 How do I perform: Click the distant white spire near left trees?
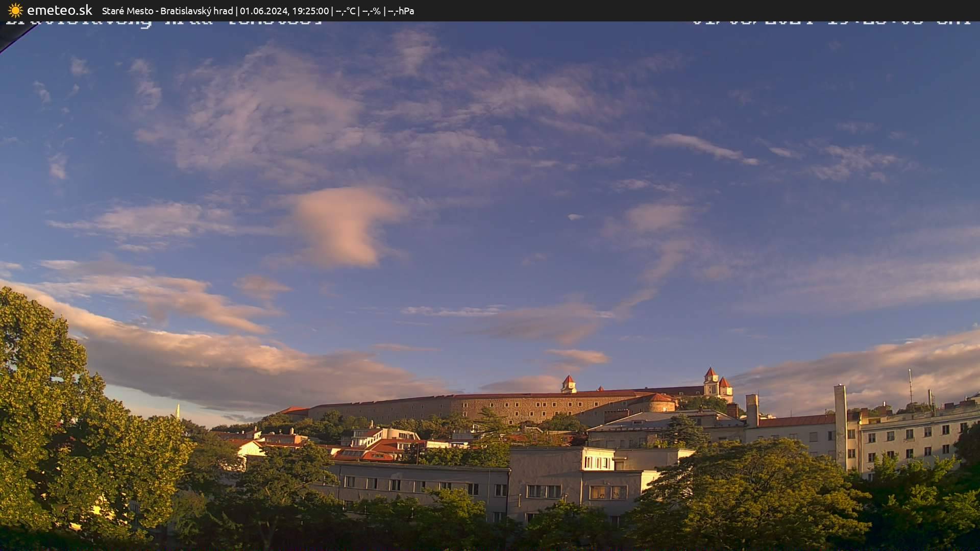pyautogui.click(x=178, y=411)
